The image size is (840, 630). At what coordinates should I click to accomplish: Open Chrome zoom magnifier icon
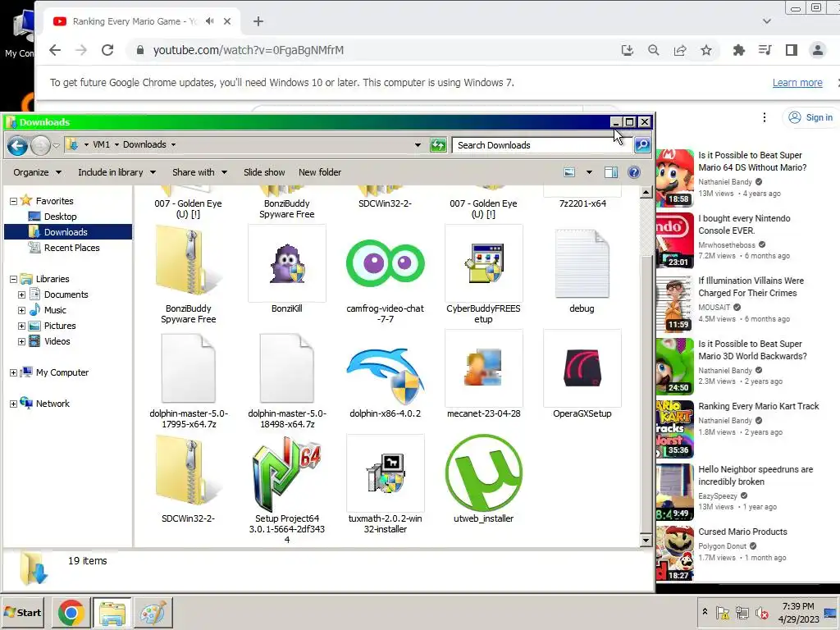654,50
